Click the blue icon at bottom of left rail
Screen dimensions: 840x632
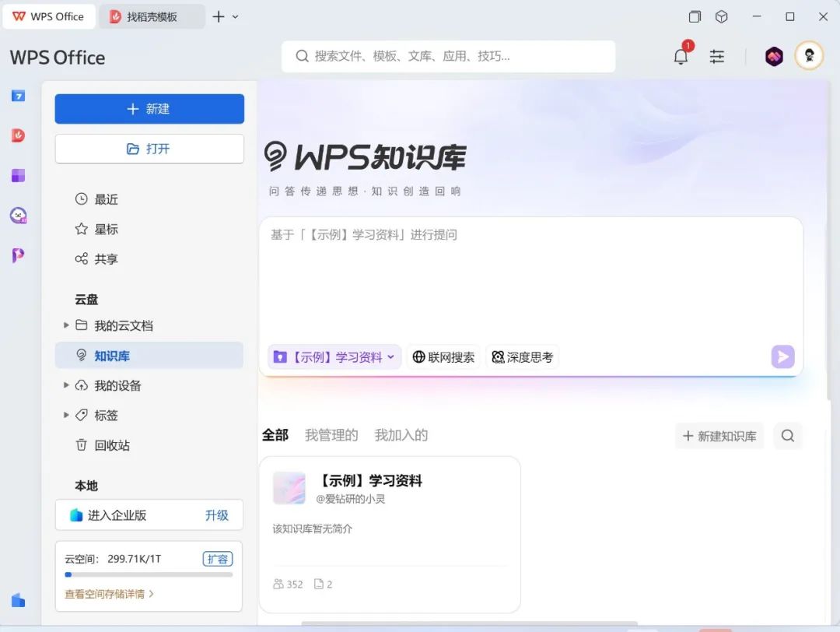point(18,600)
